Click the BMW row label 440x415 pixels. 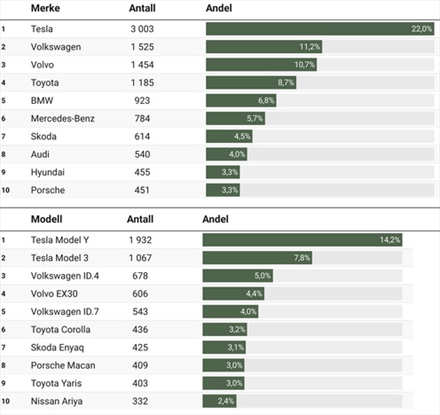42,101
